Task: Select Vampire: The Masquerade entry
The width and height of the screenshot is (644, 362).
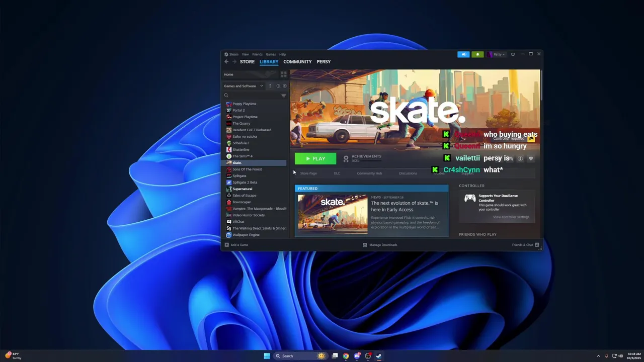Action: point(256,208)
